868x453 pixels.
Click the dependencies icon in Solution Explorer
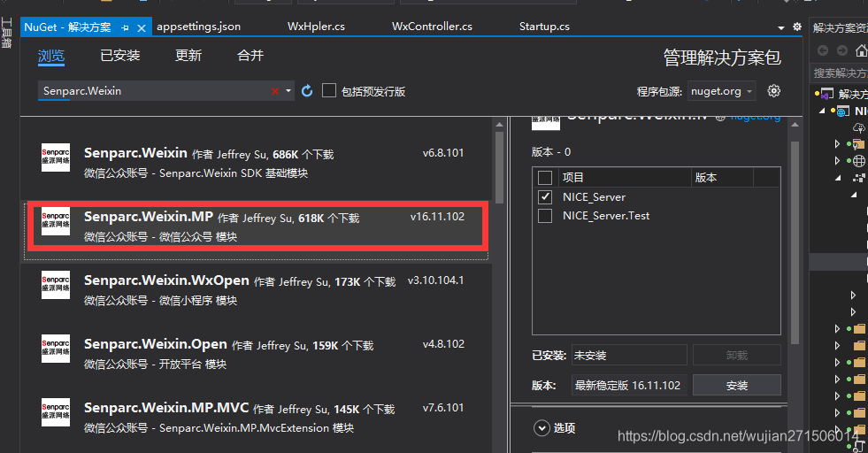tap(859, 178)
